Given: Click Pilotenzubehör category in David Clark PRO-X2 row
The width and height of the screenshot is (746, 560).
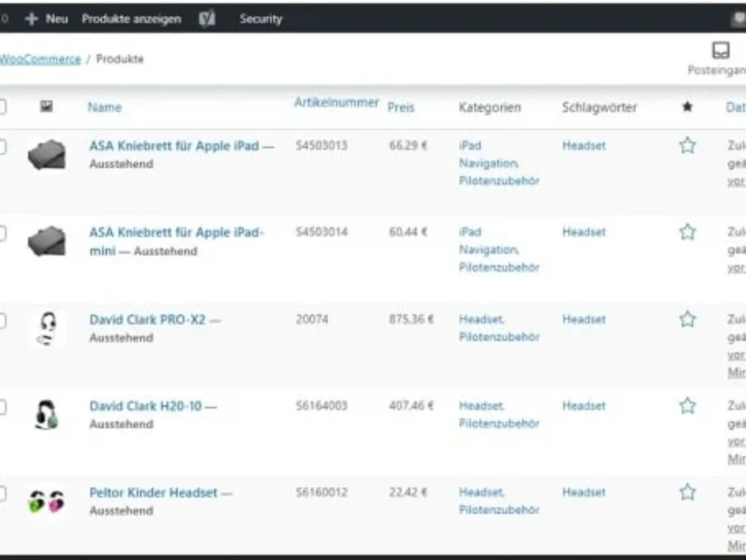Looking at the screenshot, I should 499,336.
